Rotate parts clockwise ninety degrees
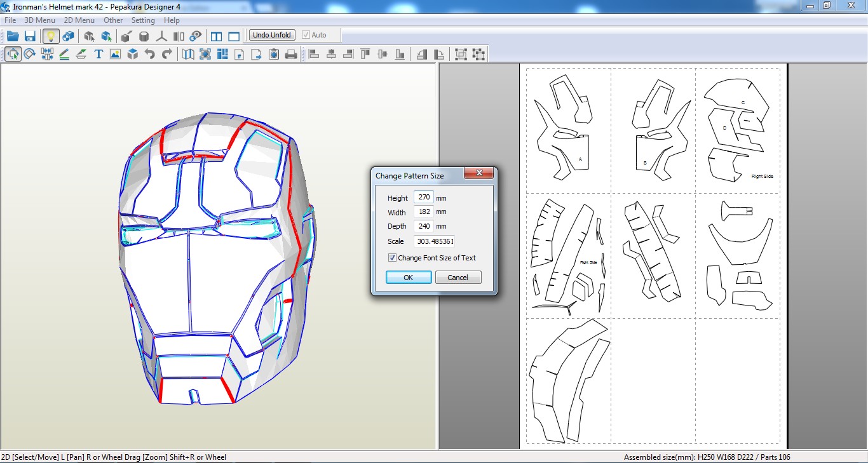The height and width of the screenshot is (463, 868). [x=439, y=54]
